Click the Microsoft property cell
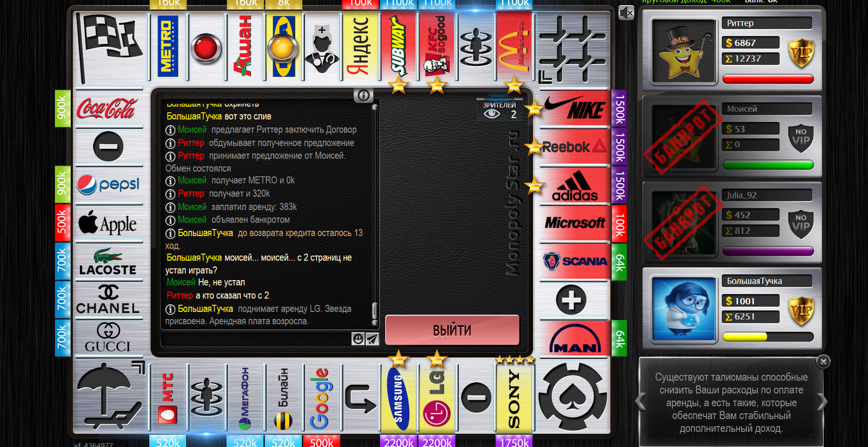 pos(574,223)
